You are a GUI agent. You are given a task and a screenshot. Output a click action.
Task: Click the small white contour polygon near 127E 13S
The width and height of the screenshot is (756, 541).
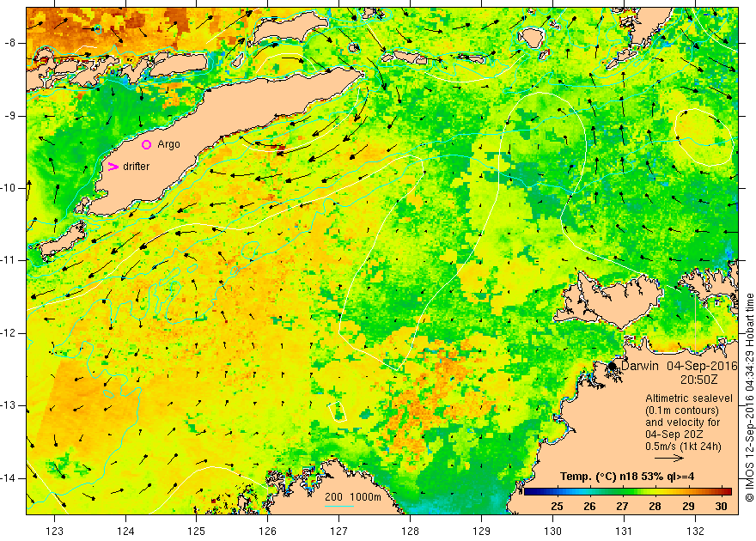click(337, 411)
